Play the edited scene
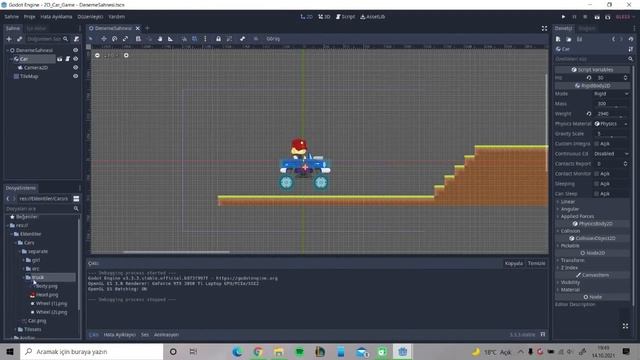 597,17
